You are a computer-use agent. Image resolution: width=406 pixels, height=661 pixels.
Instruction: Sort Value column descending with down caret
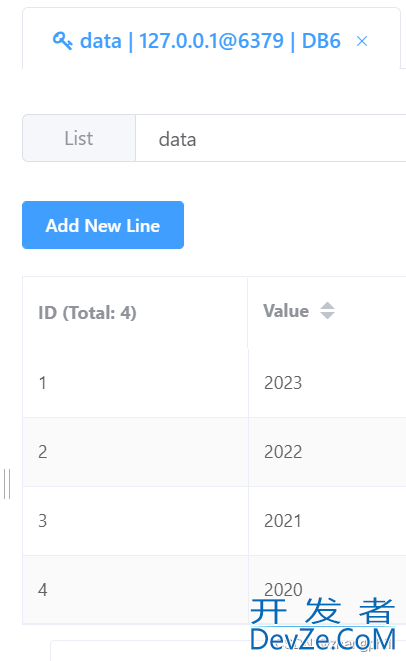(327, 315)
